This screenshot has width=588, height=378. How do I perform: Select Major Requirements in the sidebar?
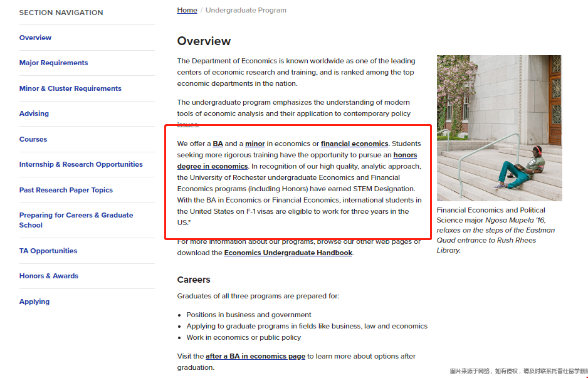pyautogui.click(x=55, y=63)
